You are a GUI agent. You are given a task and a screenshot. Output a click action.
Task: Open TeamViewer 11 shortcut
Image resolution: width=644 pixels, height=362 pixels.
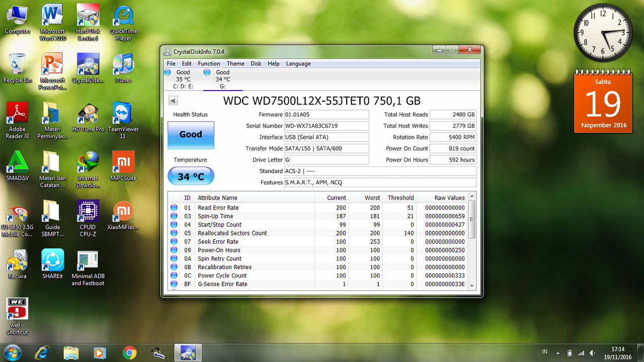tap(123, 121)
